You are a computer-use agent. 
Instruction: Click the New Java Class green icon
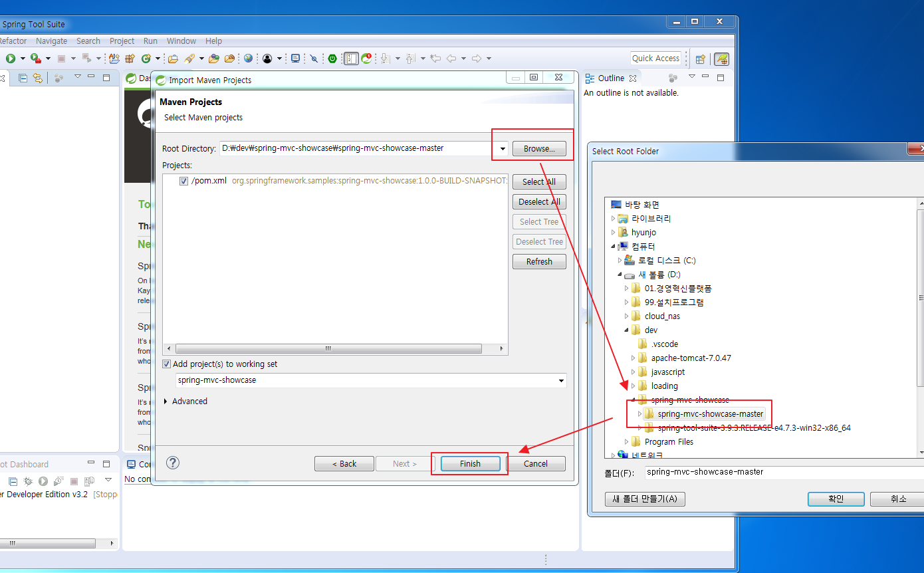coord(146,58)
